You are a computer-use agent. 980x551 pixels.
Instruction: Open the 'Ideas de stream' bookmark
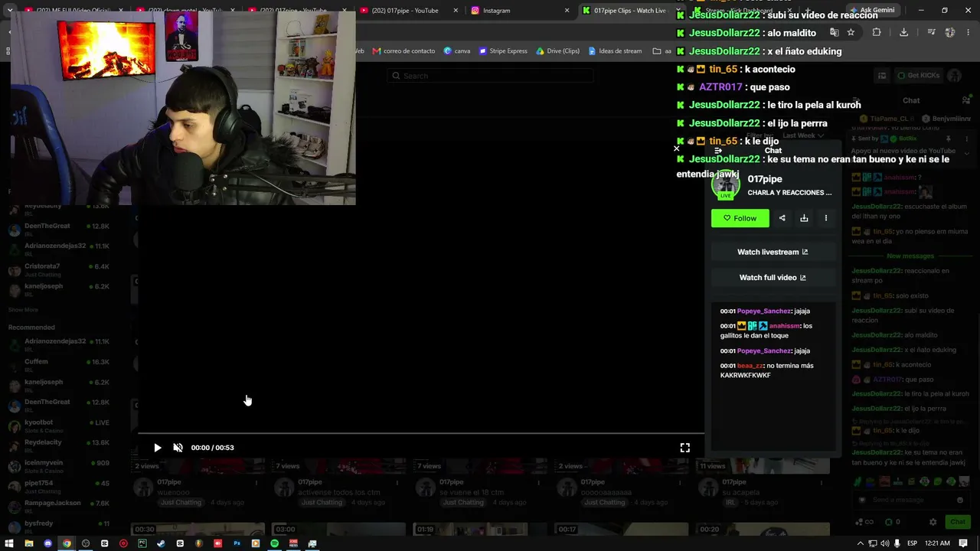click(615, 51)
